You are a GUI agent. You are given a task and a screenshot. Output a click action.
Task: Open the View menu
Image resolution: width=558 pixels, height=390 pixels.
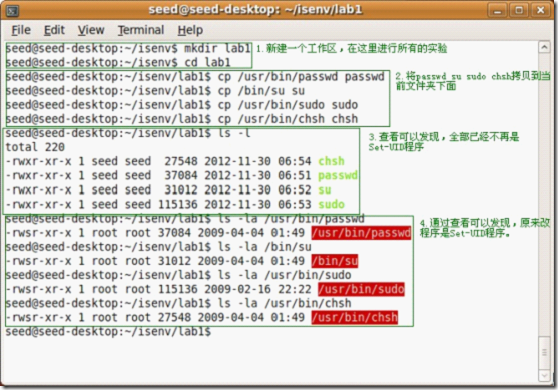[x=91, y=30]
